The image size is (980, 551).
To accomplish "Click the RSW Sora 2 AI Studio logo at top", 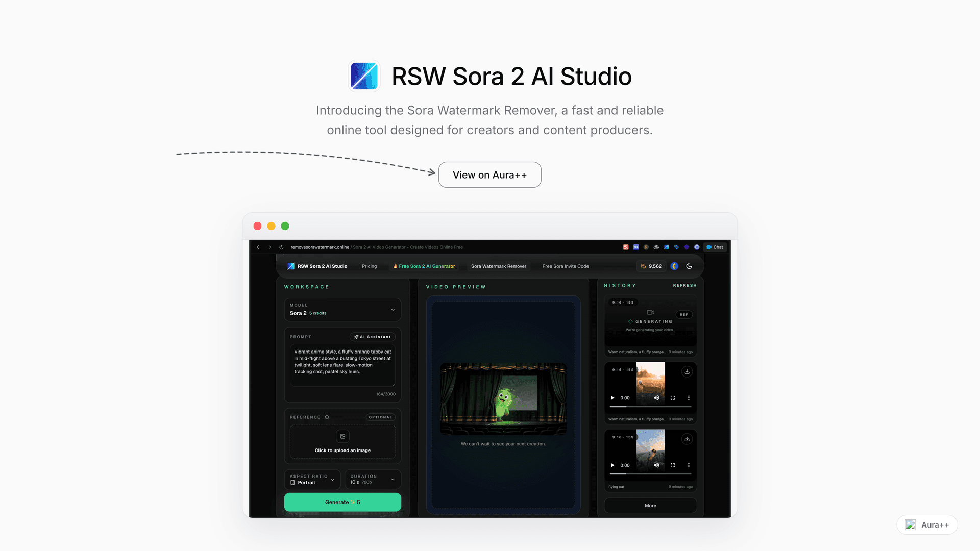I will tap(364, 76).
